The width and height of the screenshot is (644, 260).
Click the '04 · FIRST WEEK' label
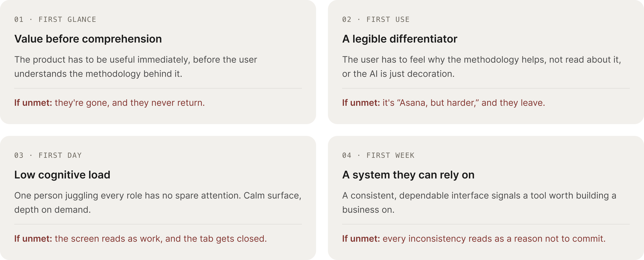pos(378,155)
